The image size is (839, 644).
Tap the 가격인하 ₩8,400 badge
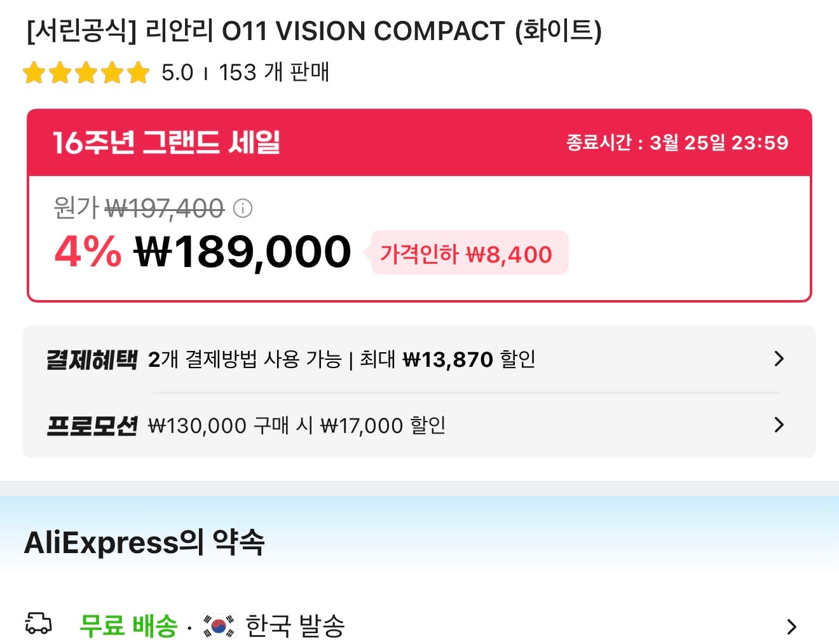click(x=467, y=254)
